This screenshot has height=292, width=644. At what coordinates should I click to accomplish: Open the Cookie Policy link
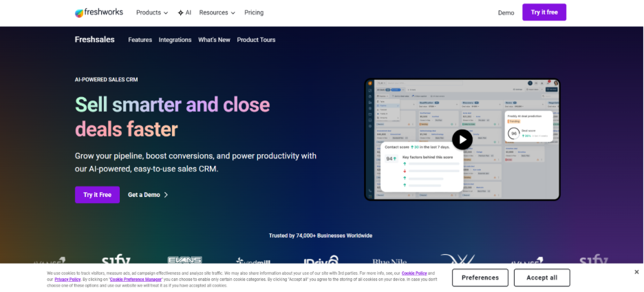[414, 273]
